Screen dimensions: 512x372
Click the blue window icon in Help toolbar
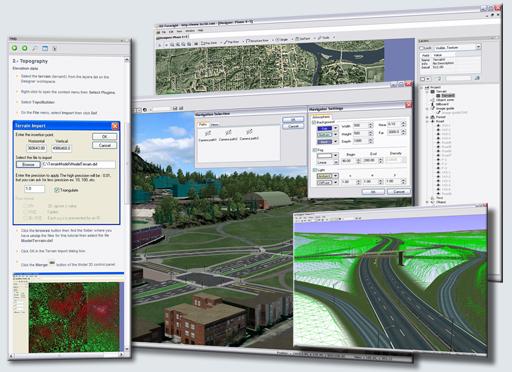[x=45, y=49]
